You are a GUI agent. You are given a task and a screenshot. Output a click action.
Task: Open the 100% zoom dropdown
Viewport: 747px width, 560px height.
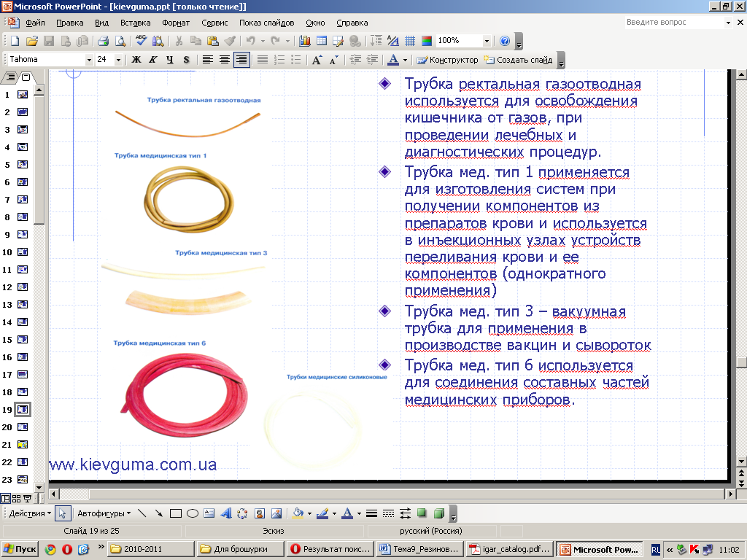tap(487, 41)
